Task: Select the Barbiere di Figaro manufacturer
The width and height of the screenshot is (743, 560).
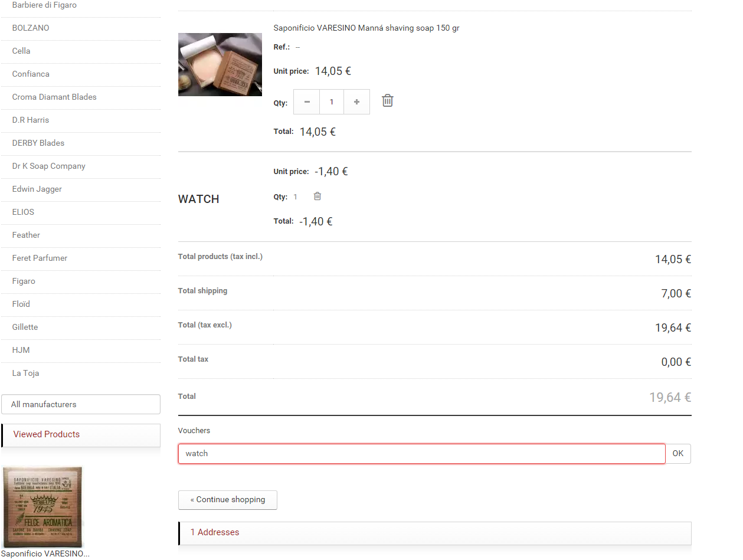Action: (45, 5)
